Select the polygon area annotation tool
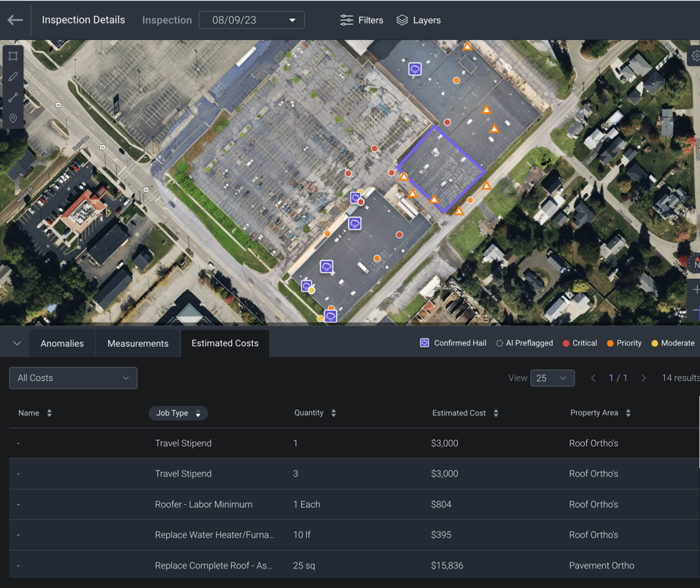Image resolution: width=700 pixels, height=588 pixels. pyautogui.click(x=12, y=55)
